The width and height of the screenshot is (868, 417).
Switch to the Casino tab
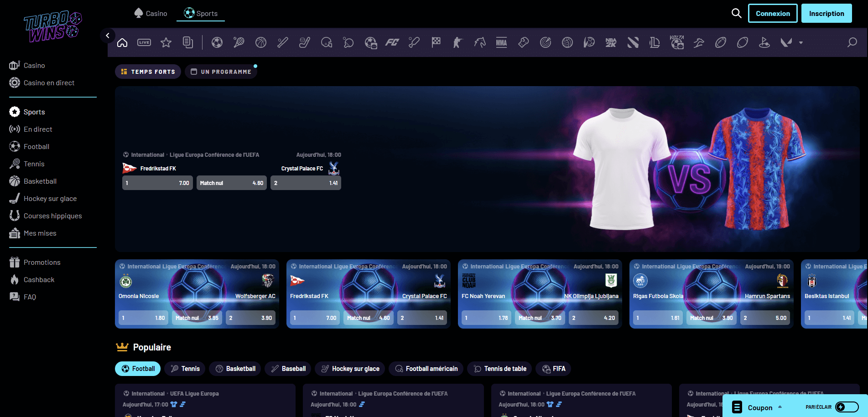point(151,13)
